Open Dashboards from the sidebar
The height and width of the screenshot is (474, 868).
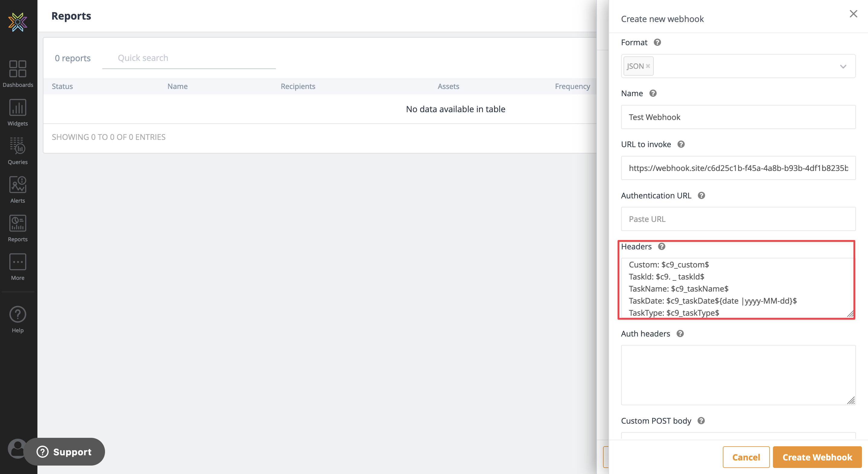coord(18,73)
